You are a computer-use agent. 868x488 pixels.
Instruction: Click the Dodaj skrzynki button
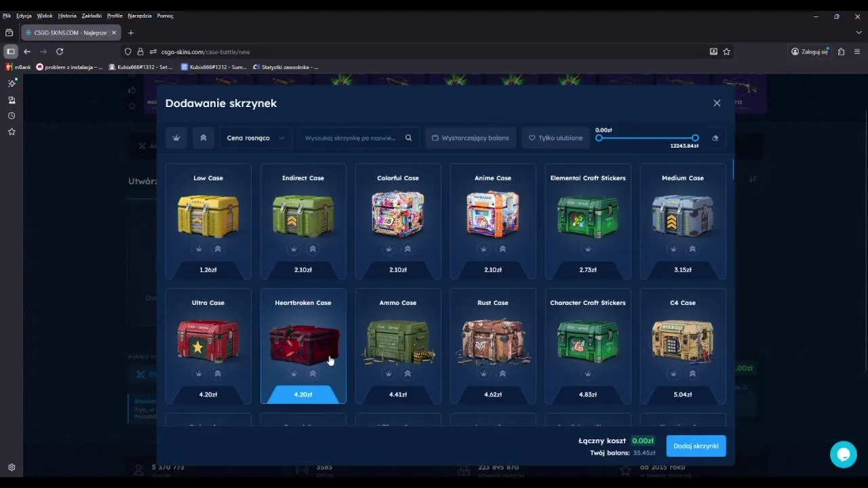click(x=696, y=446)
